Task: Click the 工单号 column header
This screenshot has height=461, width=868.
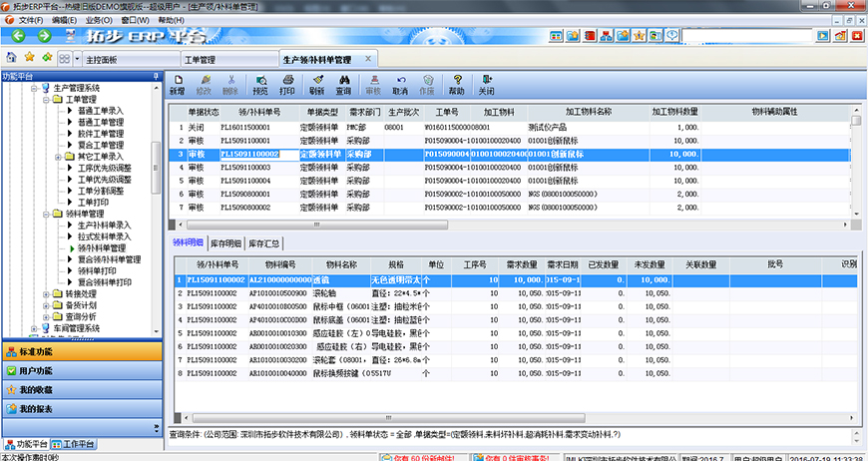Action: pyautogui.click(x=447, y=112)
